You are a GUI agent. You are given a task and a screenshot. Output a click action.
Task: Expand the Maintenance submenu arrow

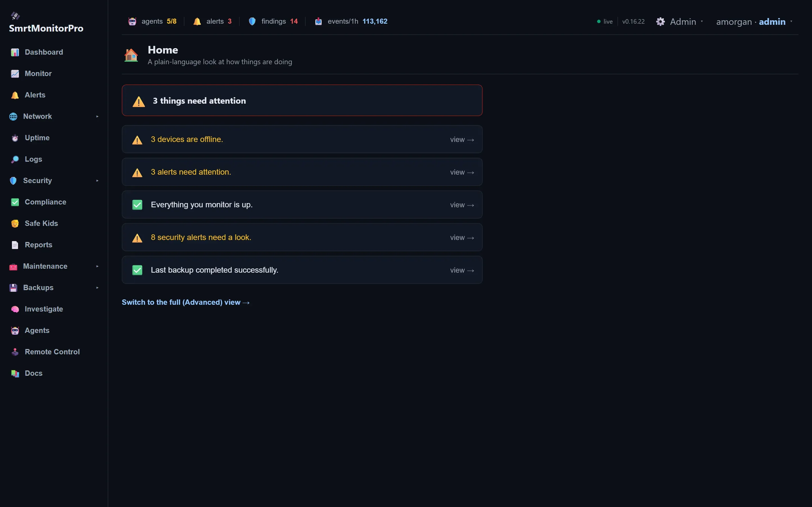click(x=97, y=266)
